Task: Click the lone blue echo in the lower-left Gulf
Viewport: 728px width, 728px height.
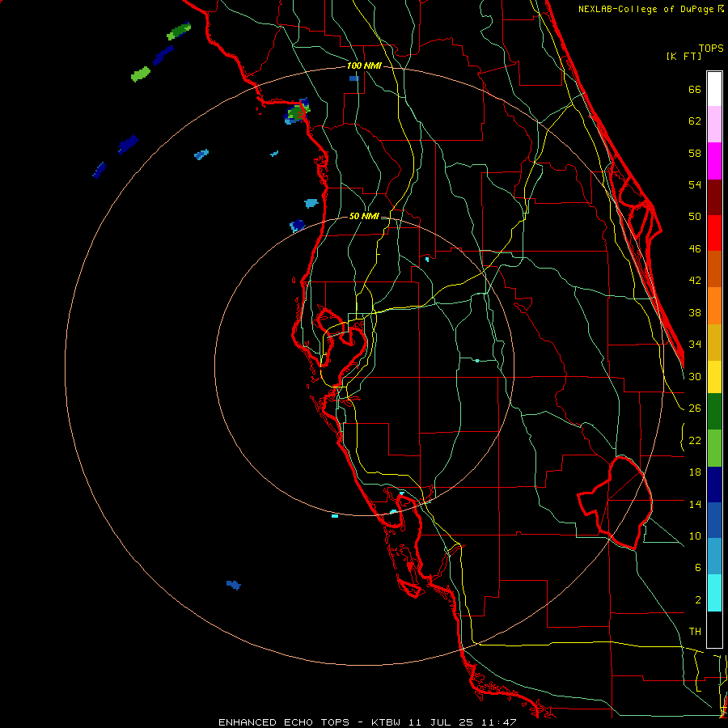Action: coord(234,585)
